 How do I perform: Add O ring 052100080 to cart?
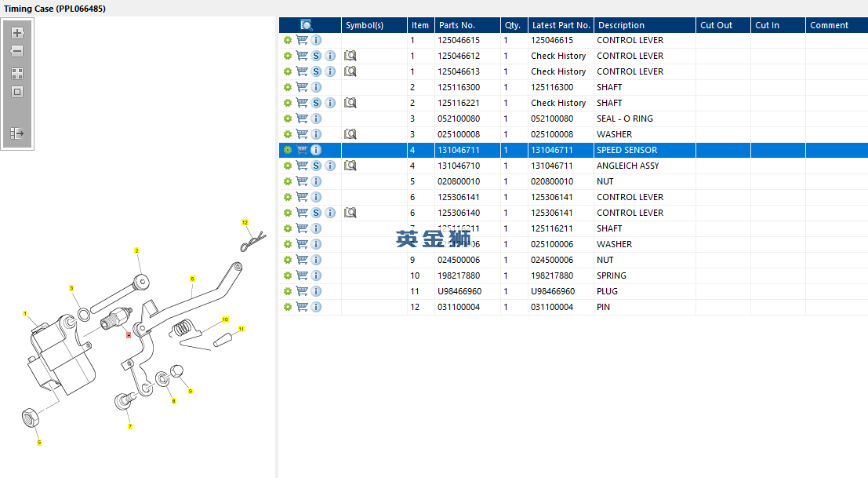coord(302,119)
